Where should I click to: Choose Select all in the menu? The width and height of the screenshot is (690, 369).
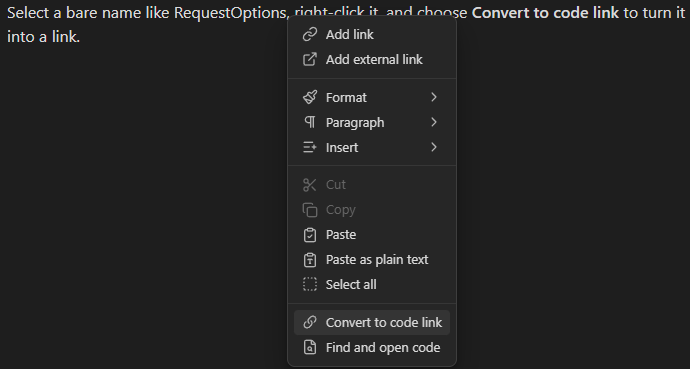coord(372,285)
